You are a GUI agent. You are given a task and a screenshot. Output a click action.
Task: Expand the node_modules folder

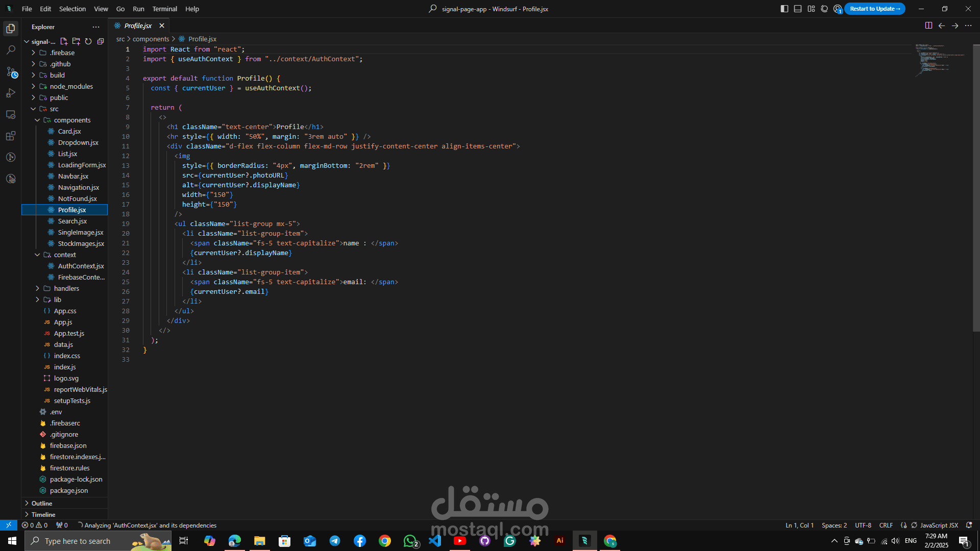click(x=71, y=86)
